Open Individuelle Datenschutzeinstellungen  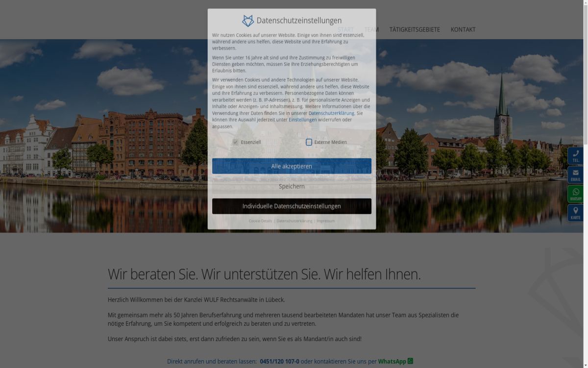click(292, 206)
